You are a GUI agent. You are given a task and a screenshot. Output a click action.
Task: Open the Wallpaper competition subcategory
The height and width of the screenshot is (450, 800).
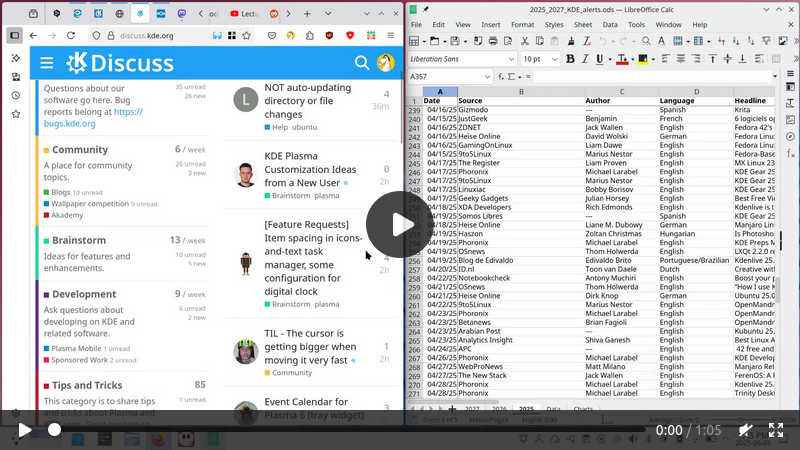click(90, 204)
